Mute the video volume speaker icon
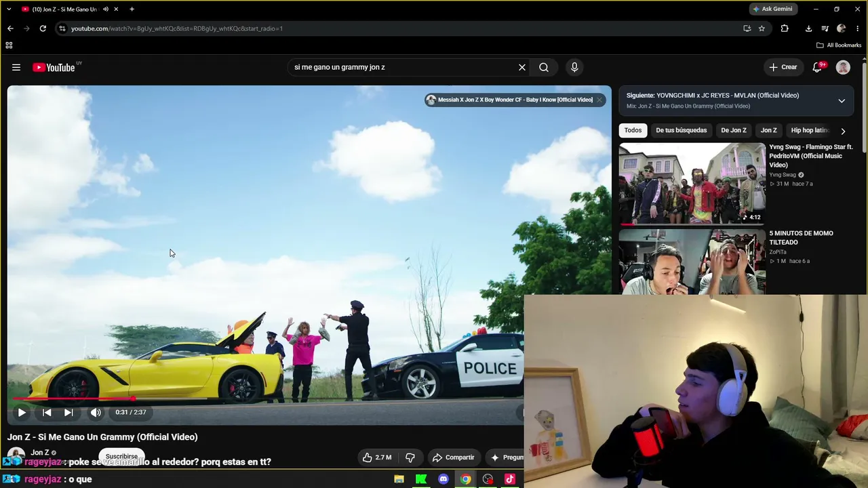Screen dimensions: 868x488 coord(96,412)
